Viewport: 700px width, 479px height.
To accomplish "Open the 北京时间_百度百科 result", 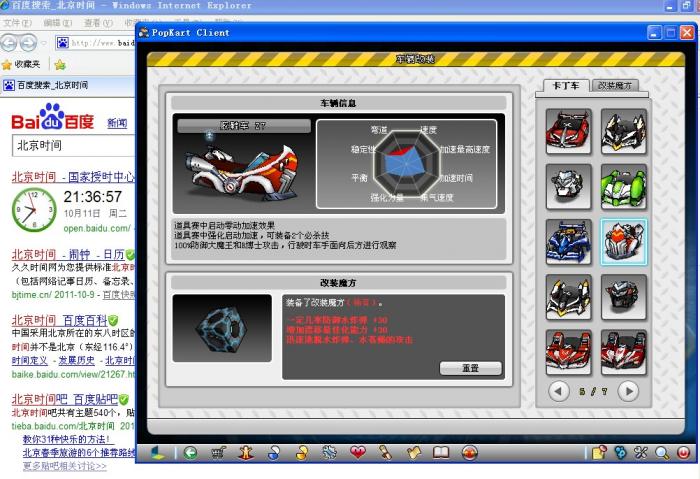I will tap(59, 320).
